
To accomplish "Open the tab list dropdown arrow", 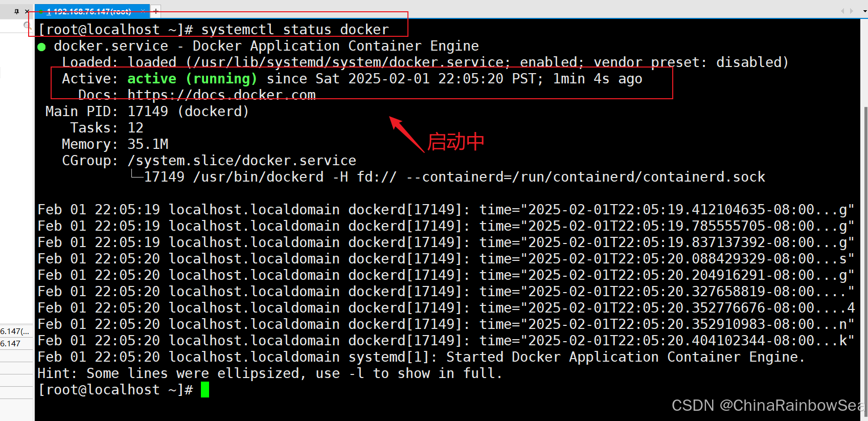I will [x=864, y=11].
